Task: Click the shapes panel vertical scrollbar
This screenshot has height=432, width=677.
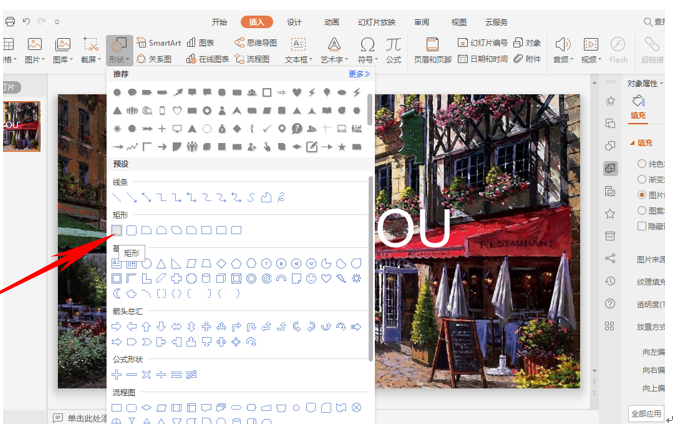Action: [370, 268]
